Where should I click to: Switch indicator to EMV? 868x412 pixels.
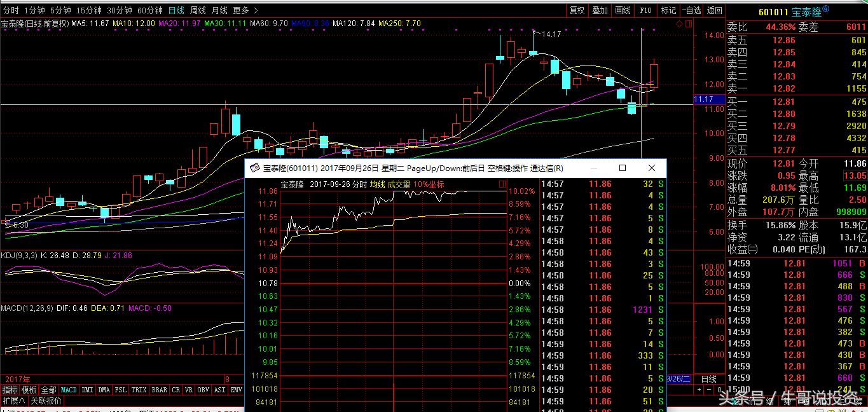[237, 390]
